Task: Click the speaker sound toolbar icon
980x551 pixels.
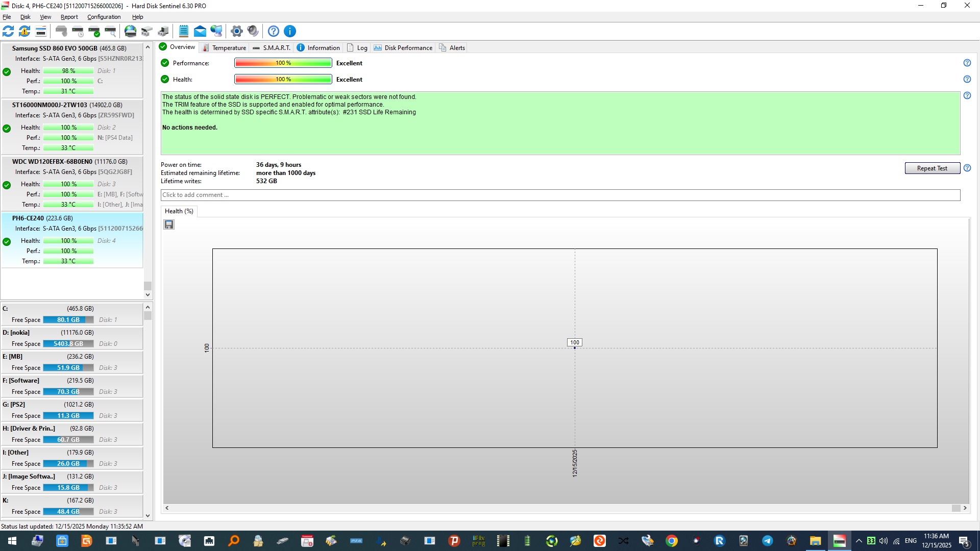Action: point(253,31)
